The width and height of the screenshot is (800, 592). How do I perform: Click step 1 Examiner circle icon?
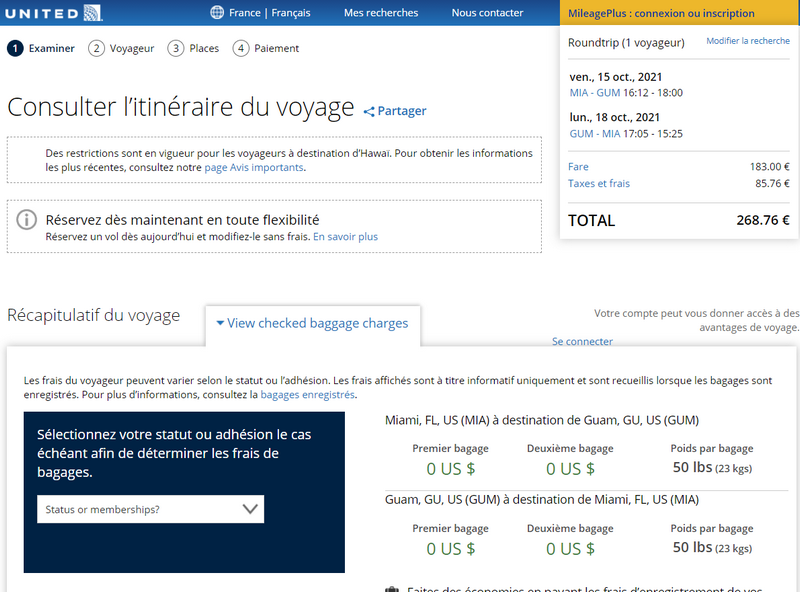click(15, 48)
